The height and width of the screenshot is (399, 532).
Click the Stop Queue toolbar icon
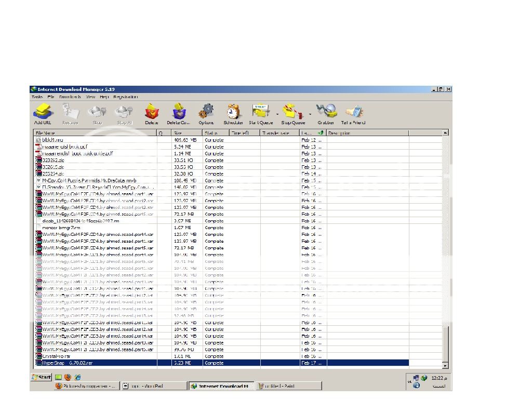pos(292,111)
